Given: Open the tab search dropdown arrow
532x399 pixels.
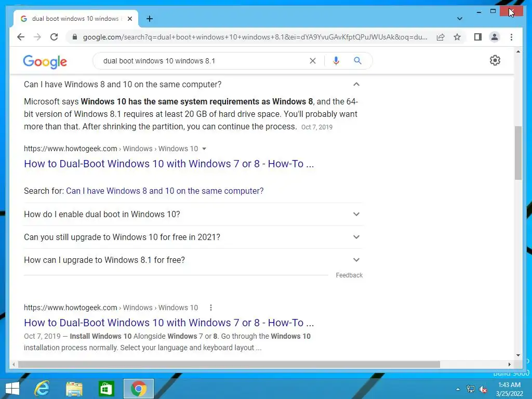Looking at the screenshot, I should [459, 19].
